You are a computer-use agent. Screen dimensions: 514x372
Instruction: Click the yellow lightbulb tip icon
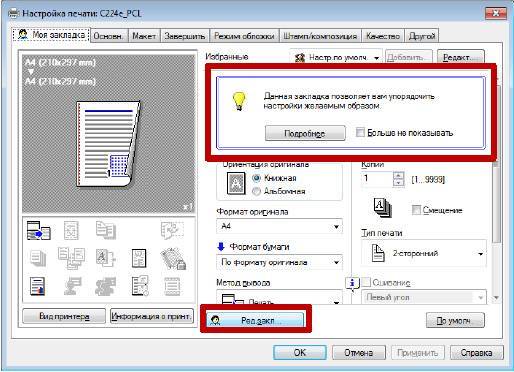pyautogui.click(x=239, y=101)
